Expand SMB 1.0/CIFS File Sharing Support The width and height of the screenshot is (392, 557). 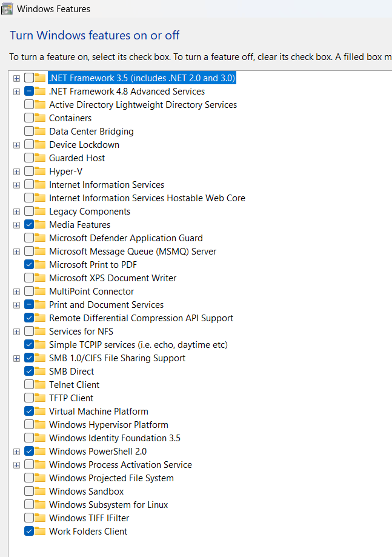tap(16, 358)
